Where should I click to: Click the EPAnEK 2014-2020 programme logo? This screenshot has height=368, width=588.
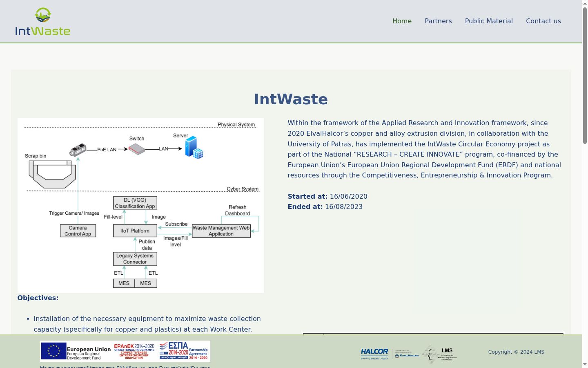(x=134, y=352)
